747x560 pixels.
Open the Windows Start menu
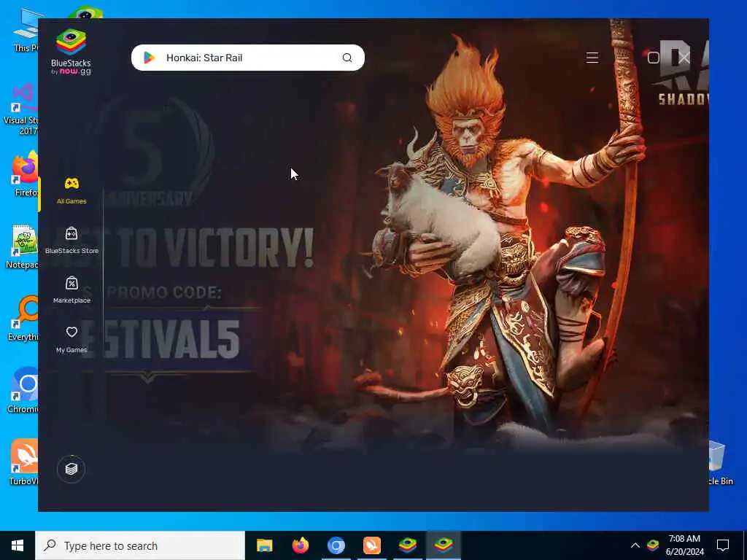(x=18, y=545)
